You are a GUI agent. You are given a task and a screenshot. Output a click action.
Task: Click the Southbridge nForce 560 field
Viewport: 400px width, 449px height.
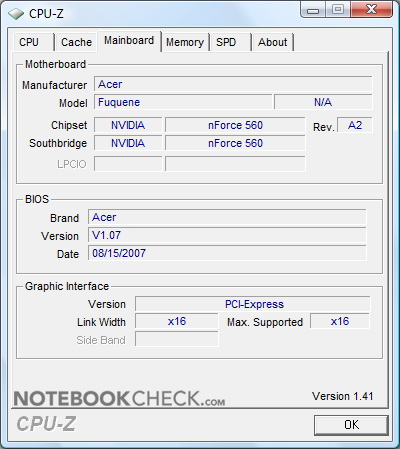point(235,143)
